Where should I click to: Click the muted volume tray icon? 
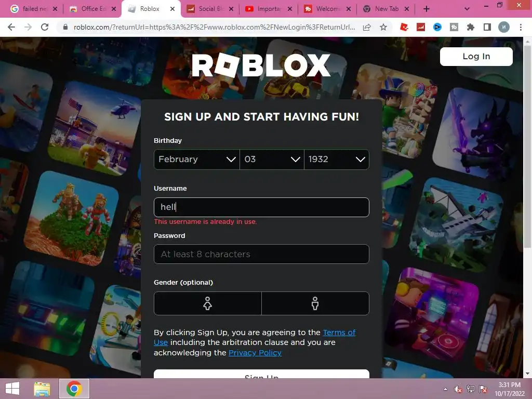pyautogui.click(x=458, y=389)
